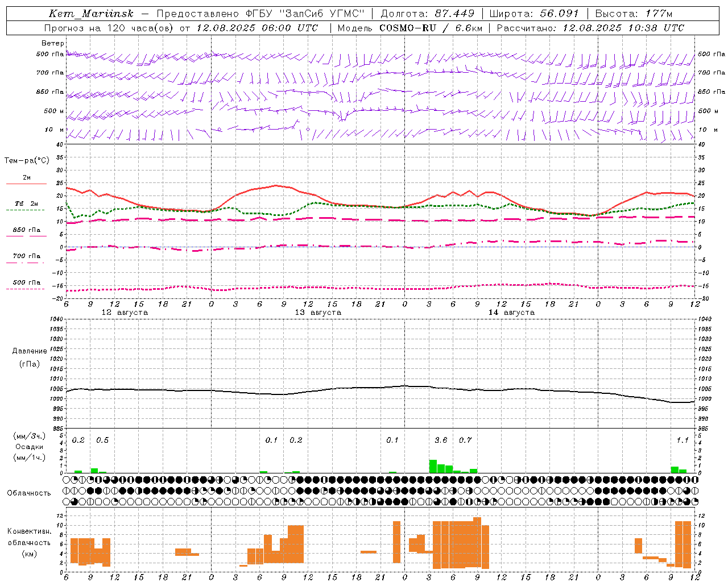This screenshot has width=728, height=582.
Task: Click the '0.7' precipitation amount value
Action: [x=465, y=440]
